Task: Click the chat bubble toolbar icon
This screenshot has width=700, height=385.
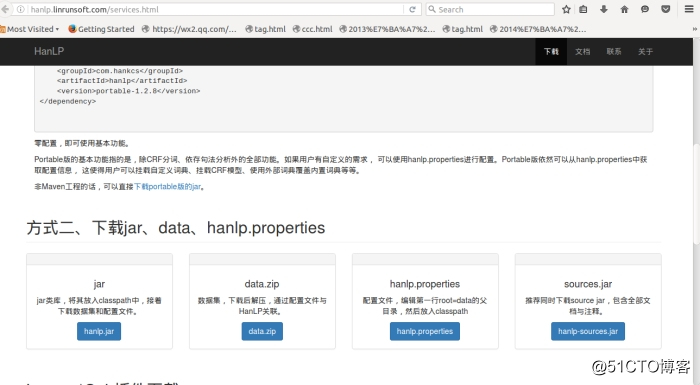Action: click(645, 9)
